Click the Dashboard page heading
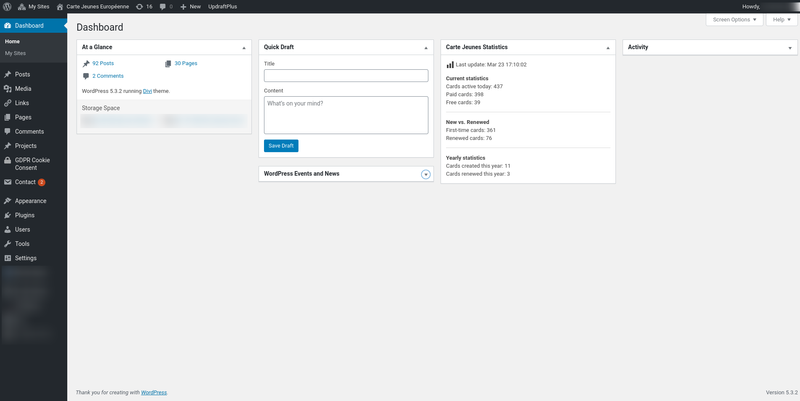Viewport: 800px width, 401px height. 100,28
